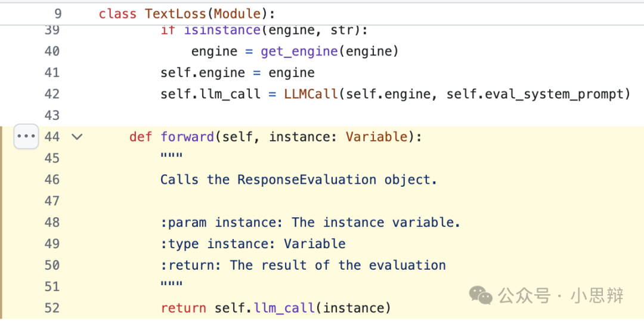Select the TextLoss class name in sticky header
644x321 pixels.
click(172, 13)
